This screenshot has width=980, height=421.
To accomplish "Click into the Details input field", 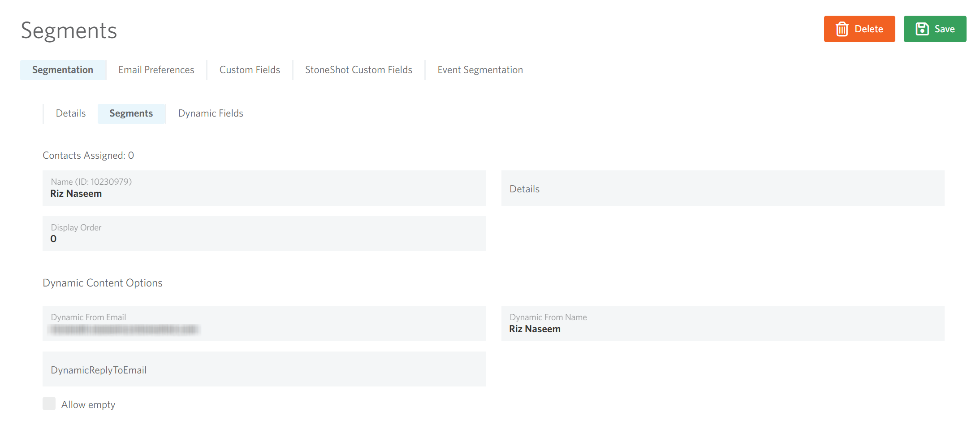I will tap(723, 188).
